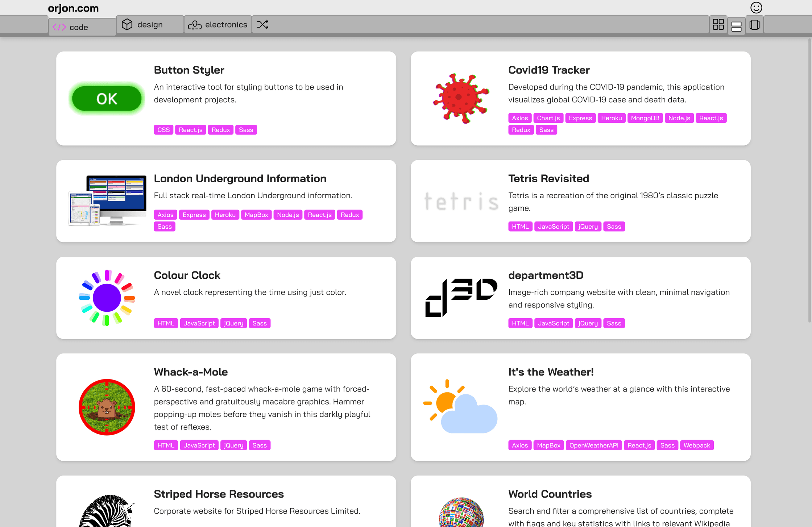Open It's the Weather! project title
This screenshot has height=527, width=812.
pyautogui.click(x=551, y=372)
